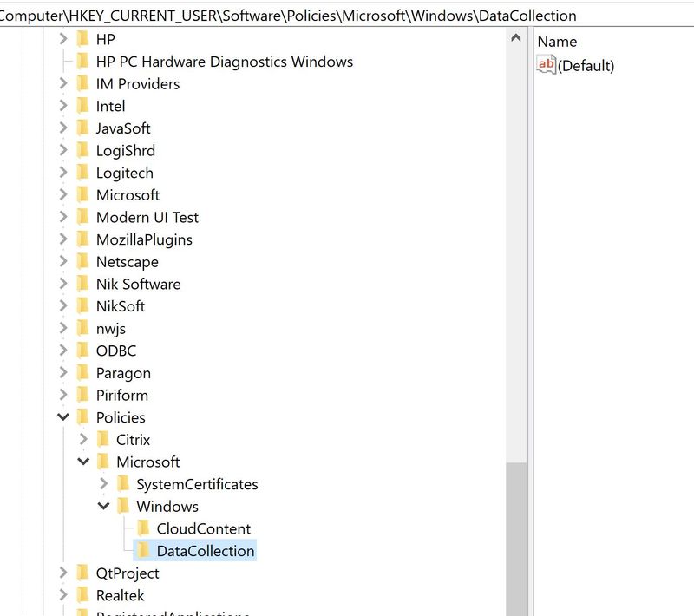The height and width of the screenshot is (616, 694).
Task: Select the nwjs key label
Action: [x=111, y=328]
